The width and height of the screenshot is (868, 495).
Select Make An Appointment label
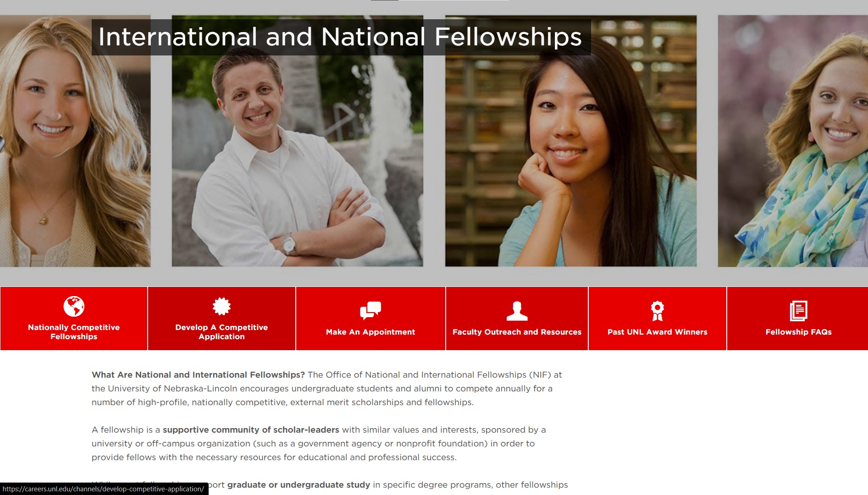pyautogui.click(x=370, y=332)
